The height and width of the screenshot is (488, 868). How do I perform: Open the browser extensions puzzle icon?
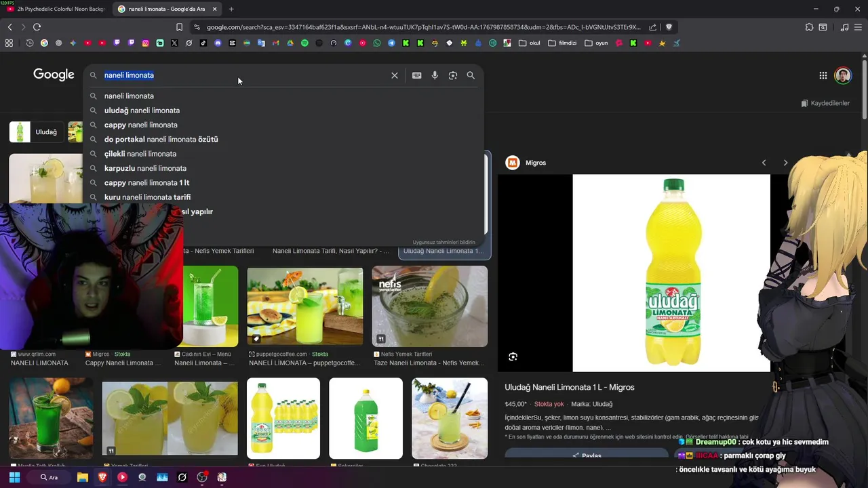pos(809,27)
